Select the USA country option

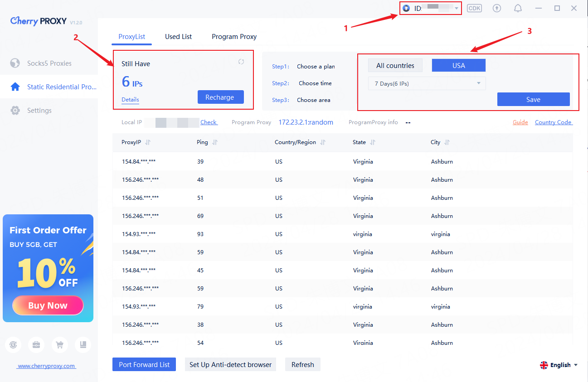pyautogui.click(x=458, y=66)
